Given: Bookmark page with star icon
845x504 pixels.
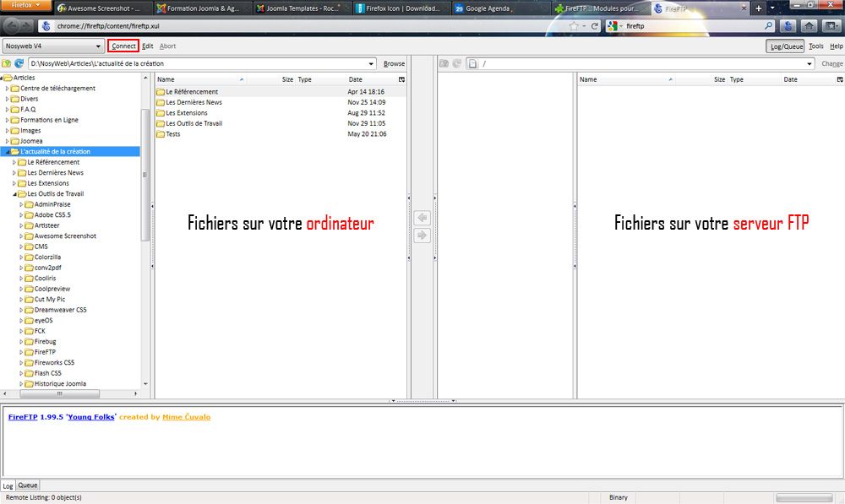Looking at the screenshot, I should pos(574,26).
